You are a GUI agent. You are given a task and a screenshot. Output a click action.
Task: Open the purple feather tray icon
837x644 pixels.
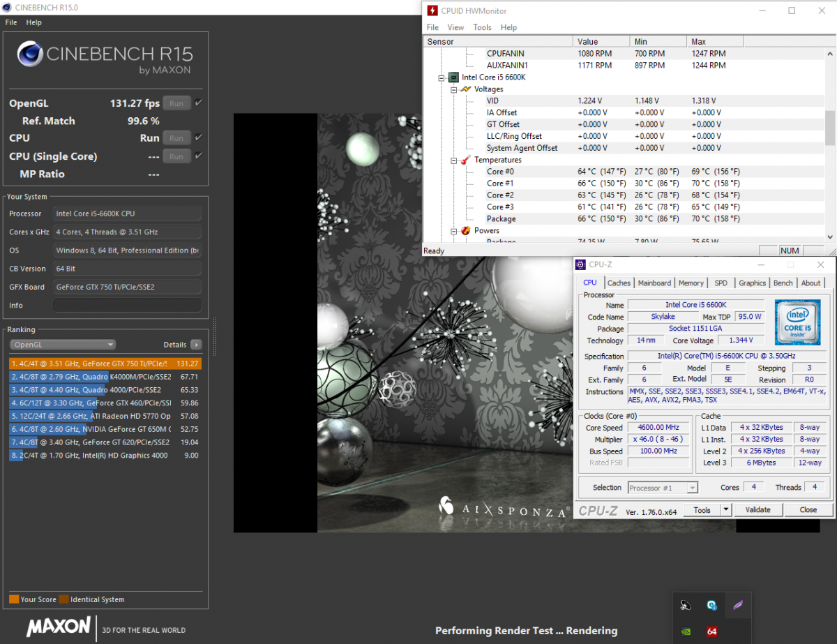(x=737, y=605)
